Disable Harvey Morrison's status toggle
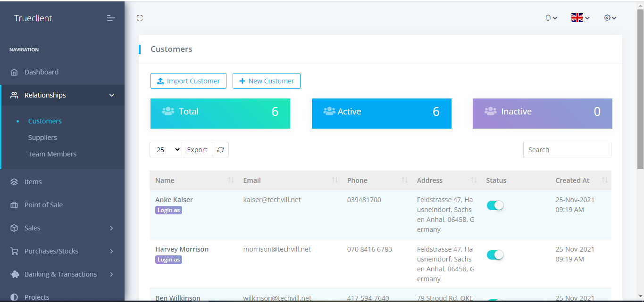The height and width of the screenshot is (302, 644). pyautogui.click(x=495, y=255)
